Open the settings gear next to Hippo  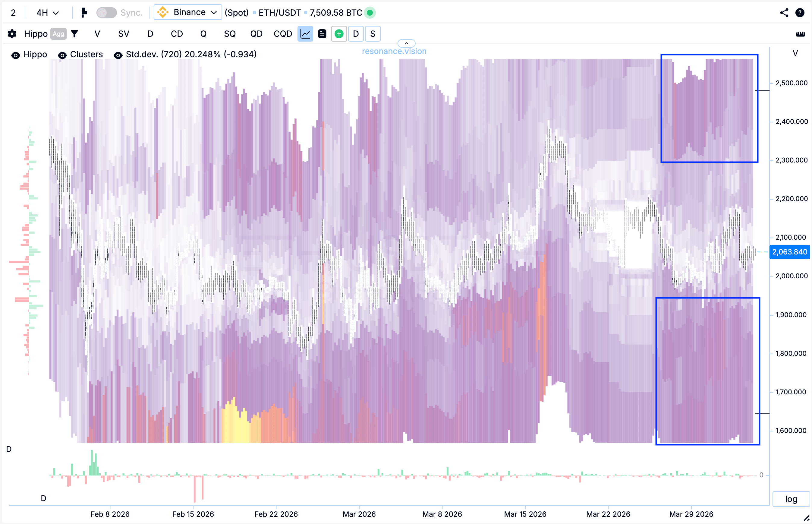12,34
